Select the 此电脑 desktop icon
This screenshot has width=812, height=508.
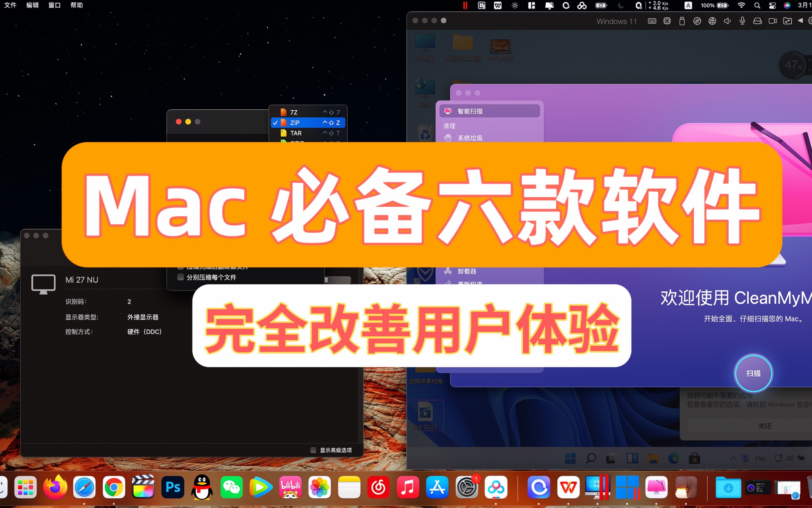pyautogui.click(x=425, y=48)
